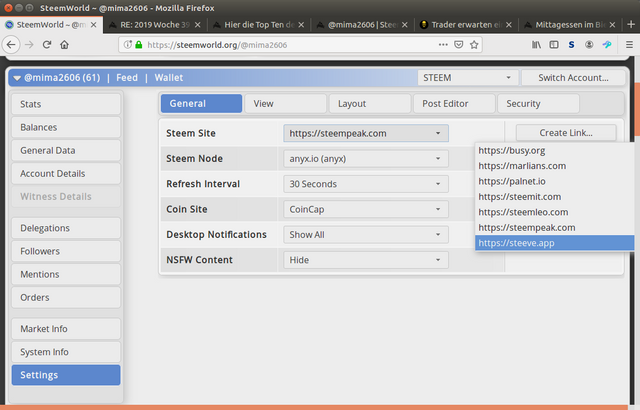Click the Settings sidebar item
This screenshot has width=640, height=410.
tap(66, 375)
